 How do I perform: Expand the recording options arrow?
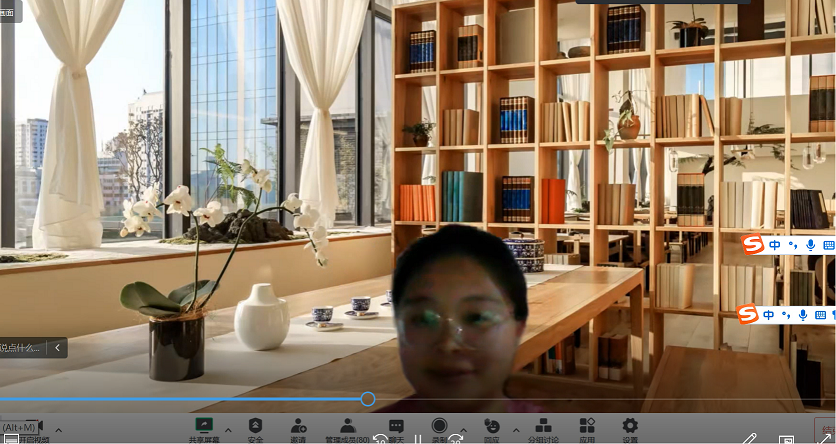coord(464,432)
